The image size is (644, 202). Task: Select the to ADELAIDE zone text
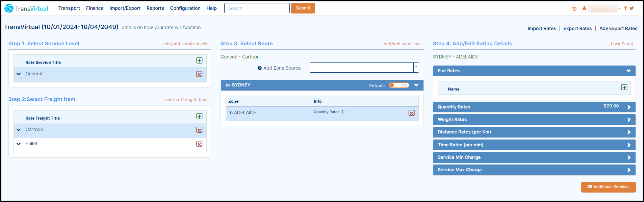[242, 112]
